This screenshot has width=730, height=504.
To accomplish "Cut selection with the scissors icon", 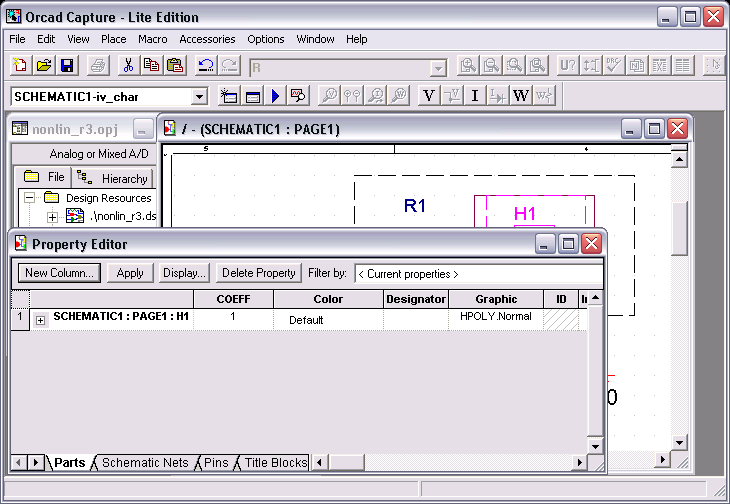I will pyautogui.click(x=128, y=66).
